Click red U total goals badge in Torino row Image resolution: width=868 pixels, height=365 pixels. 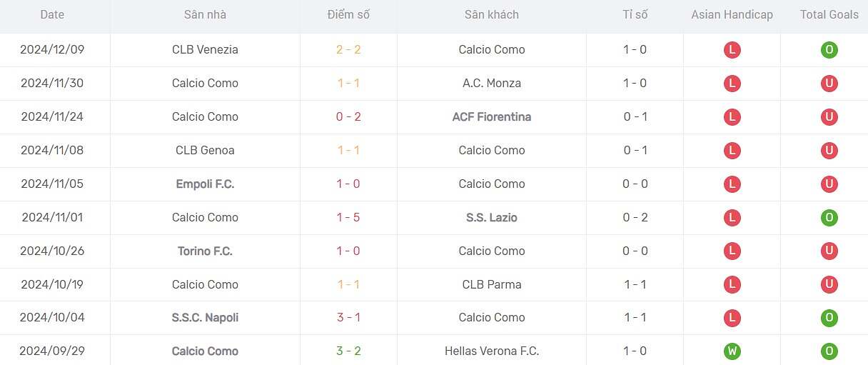pyautogui.click(x=829, y=251)
